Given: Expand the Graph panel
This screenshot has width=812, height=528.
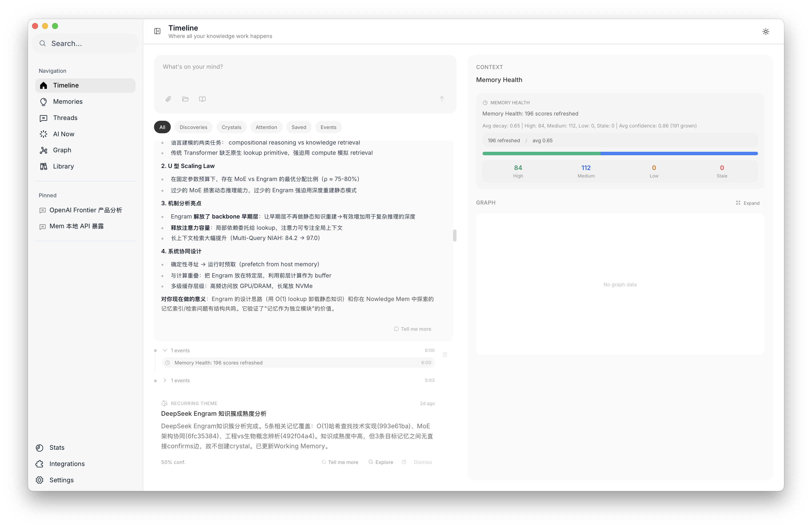Looking at the screenshot, I should tap(748, 203).
